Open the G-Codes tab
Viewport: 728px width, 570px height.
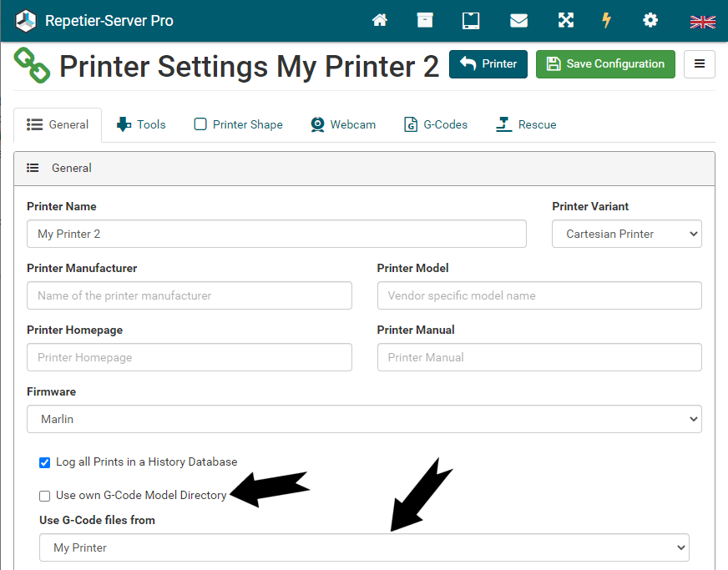pyautogui.click(x=436, y=125)
